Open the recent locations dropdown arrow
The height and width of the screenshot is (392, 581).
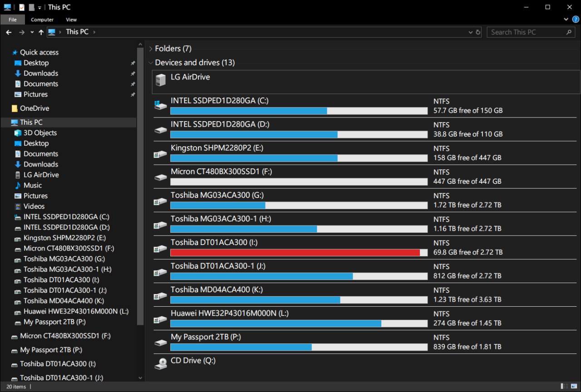click(32, 32)
